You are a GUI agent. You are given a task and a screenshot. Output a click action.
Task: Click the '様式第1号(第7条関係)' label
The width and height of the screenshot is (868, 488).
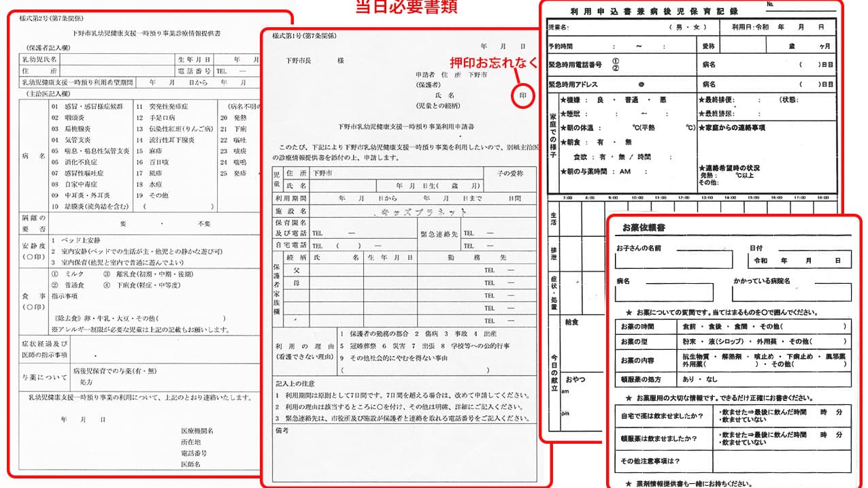pos(303,35)
